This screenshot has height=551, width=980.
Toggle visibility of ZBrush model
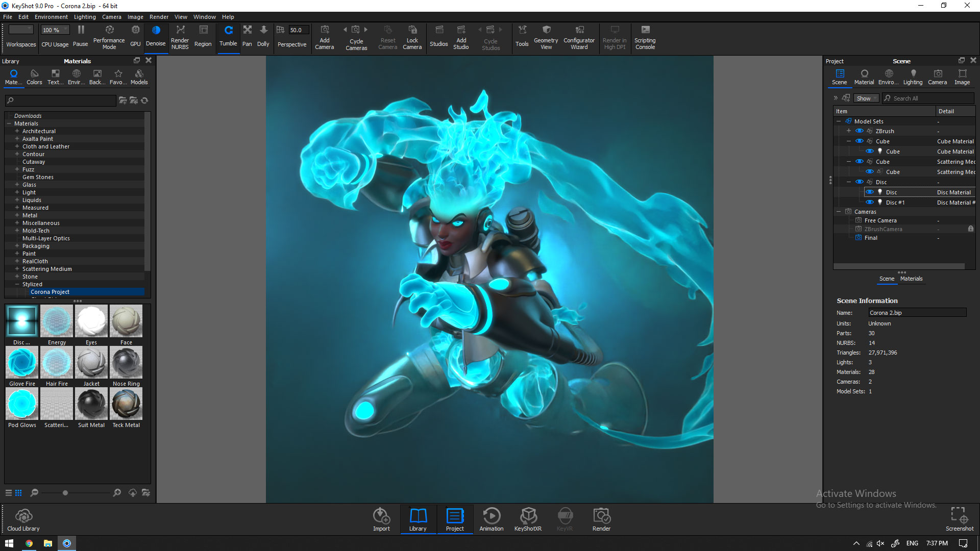pyautogui.click(x=860, y=131)
